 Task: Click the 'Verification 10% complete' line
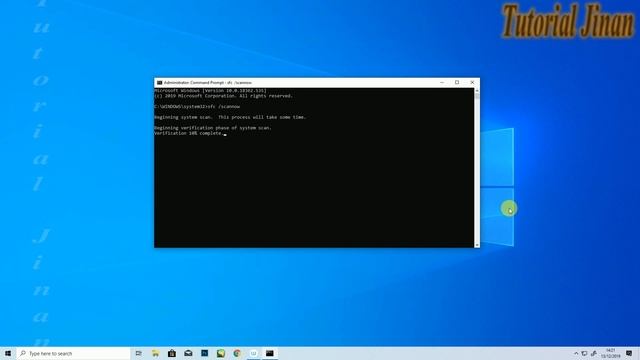point(189,133)
